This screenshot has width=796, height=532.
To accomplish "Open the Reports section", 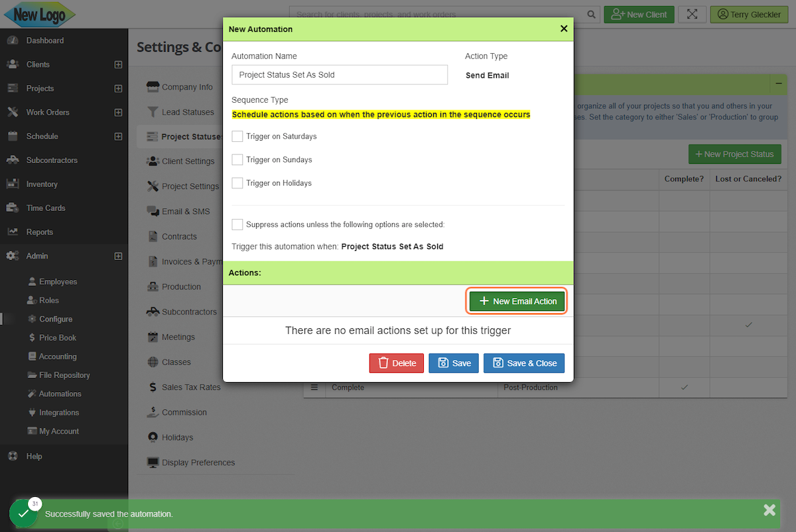I will click(40, 232).
